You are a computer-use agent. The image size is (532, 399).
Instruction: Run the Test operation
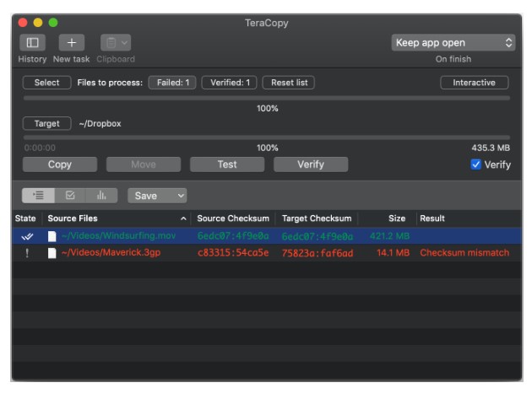coord(227,164)
